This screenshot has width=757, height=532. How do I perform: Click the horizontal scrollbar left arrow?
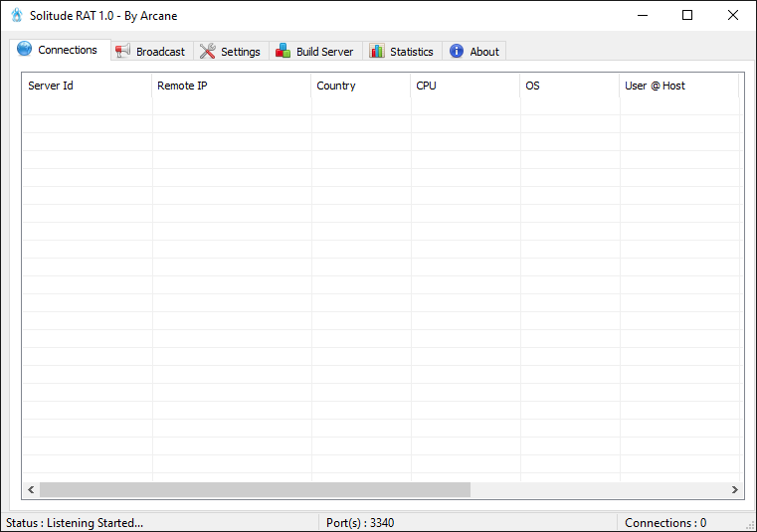point(31,489)
